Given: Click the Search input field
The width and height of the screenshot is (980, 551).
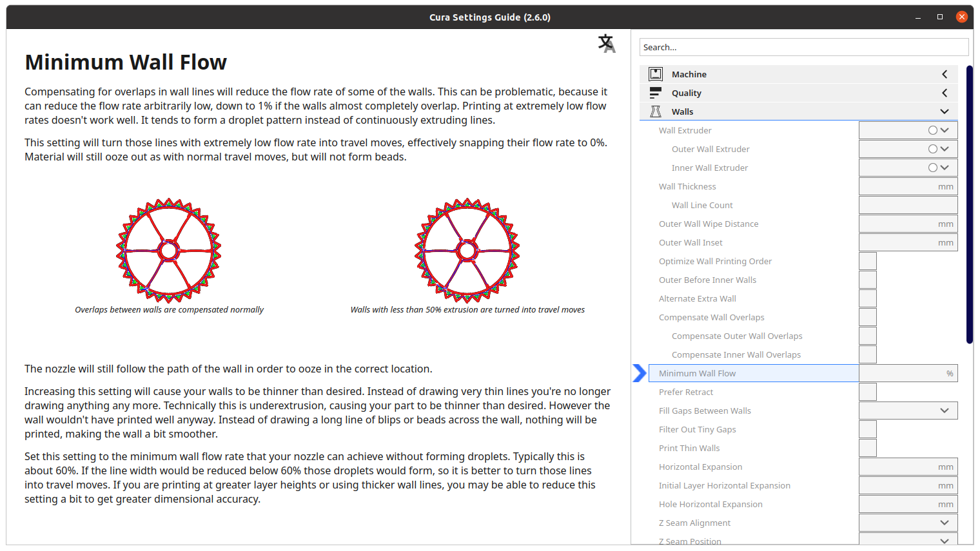Looking at the screenshot, I should point(804,47).
